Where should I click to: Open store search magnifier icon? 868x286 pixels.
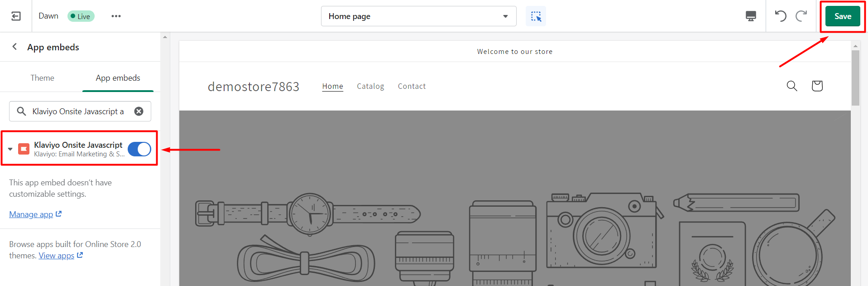click(791, 86)
